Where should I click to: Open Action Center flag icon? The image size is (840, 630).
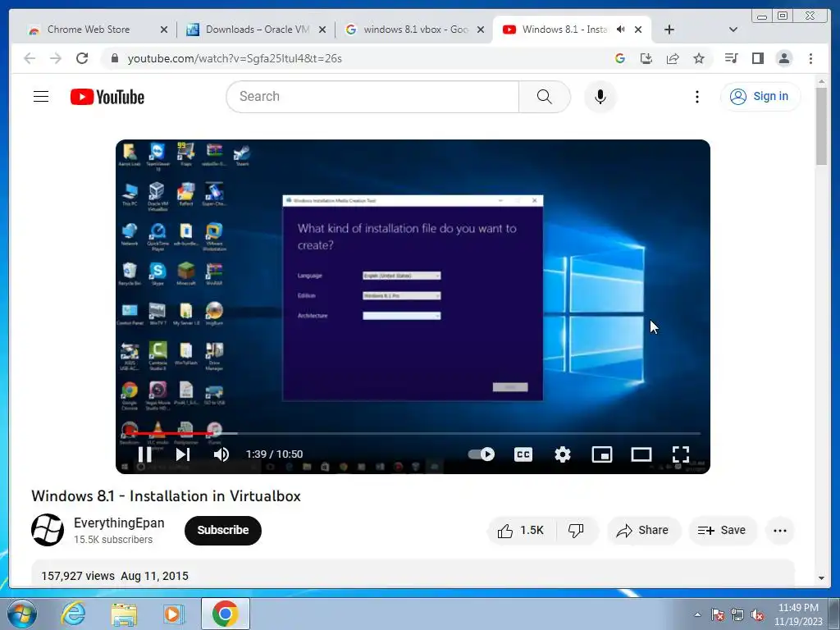pos(717,614)
